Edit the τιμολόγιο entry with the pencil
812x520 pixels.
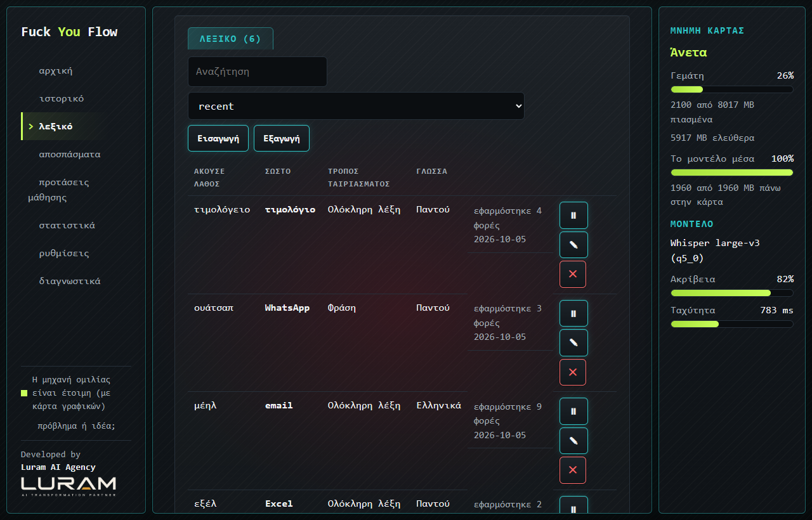click(x=573, y=245)
